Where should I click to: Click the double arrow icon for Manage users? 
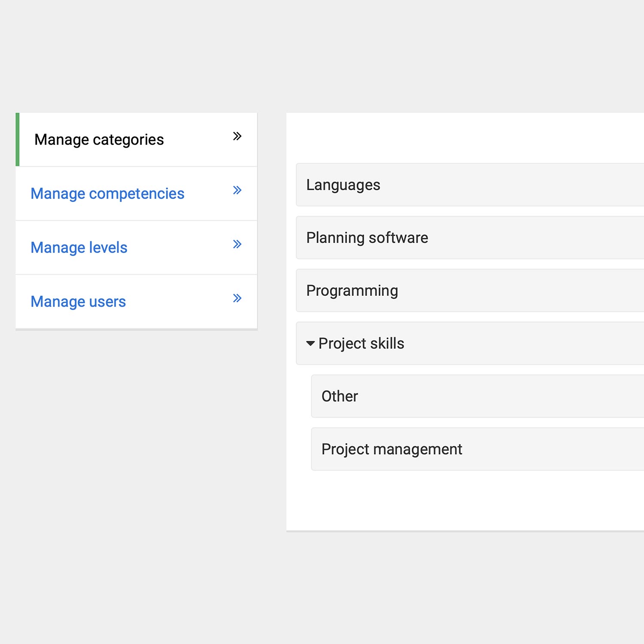237,298
